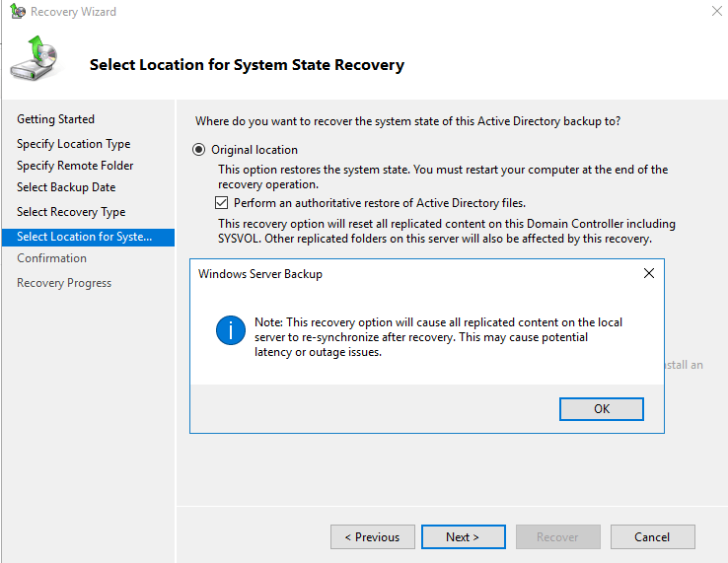Toggle the authoritative restore checkbox
This screenshot has height=563, width=728.
(x=221, y=203)
